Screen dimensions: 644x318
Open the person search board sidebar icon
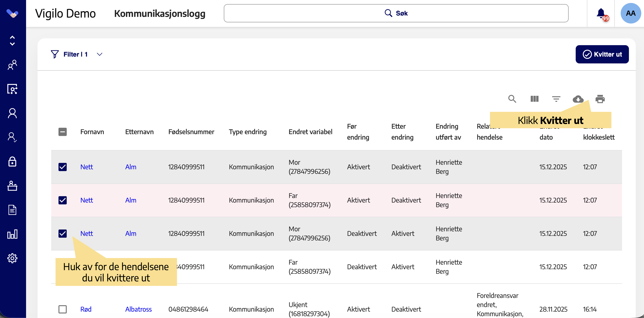pos(12,89)
